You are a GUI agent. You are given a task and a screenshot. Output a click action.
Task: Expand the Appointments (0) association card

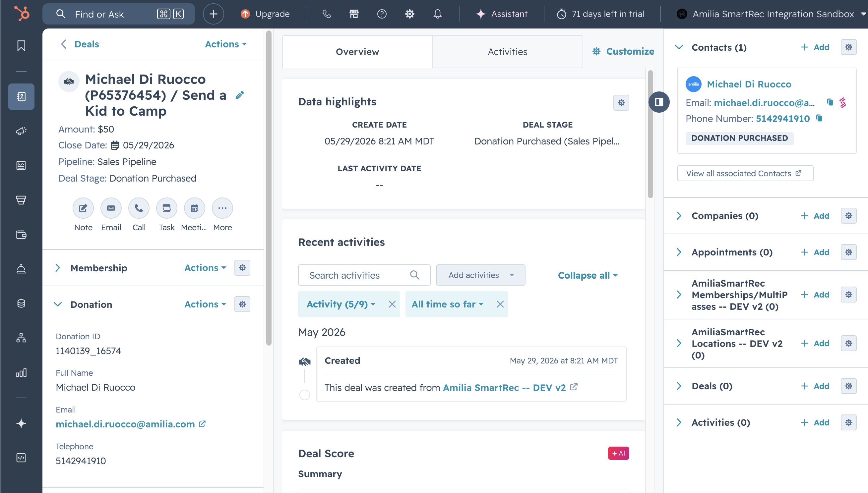679,252
